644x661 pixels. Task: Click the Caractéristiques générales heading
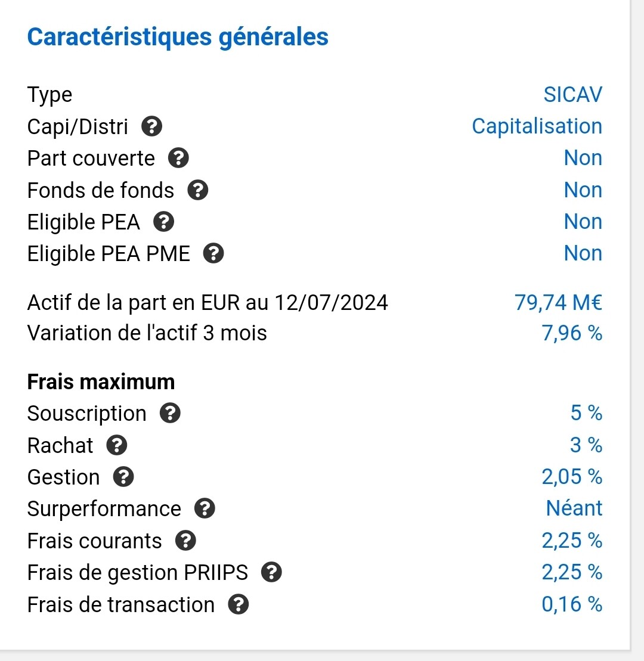click(x=178, y=37)
